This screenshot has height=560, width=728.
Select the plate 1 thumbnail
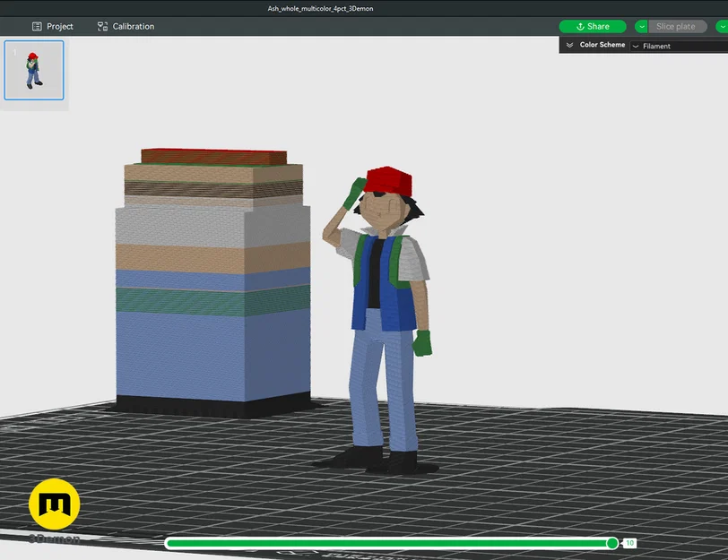point(34,71)
